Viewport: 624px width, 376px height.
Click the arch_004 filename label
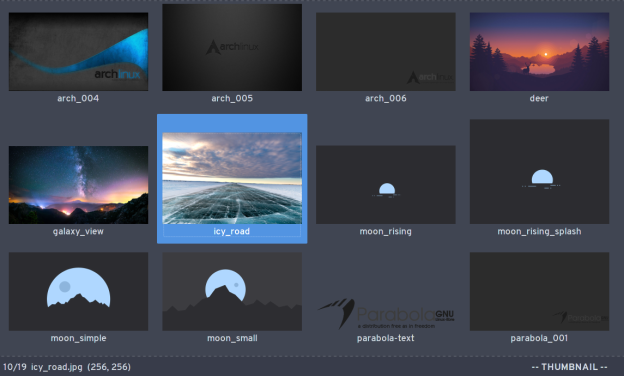tap(78, 98)
